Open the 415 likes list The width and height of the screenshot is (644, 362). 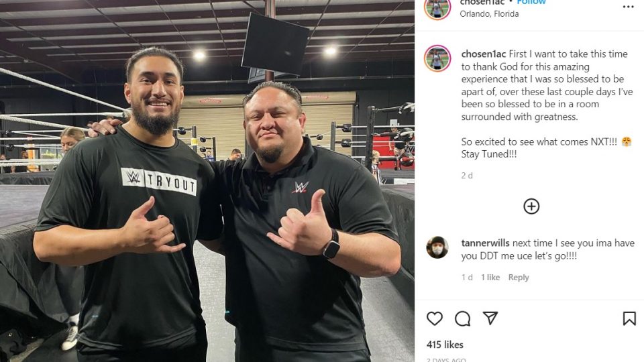point(445,345)
